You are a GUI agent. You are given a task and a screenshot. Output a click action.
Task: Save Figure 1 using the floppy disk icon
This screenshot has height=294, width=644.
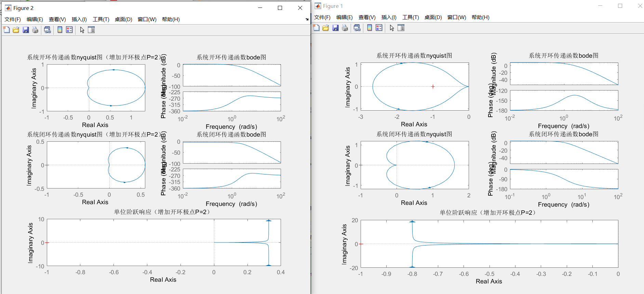(x=335, y=28)
